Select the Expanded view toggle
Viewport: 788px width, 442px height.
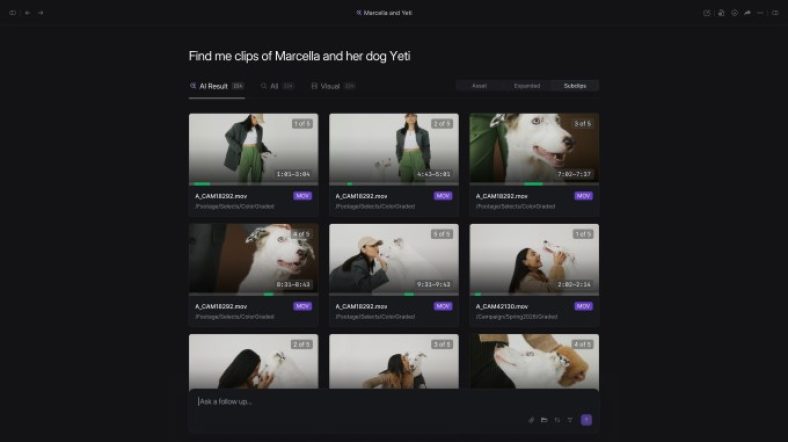[x=527, y=86]
